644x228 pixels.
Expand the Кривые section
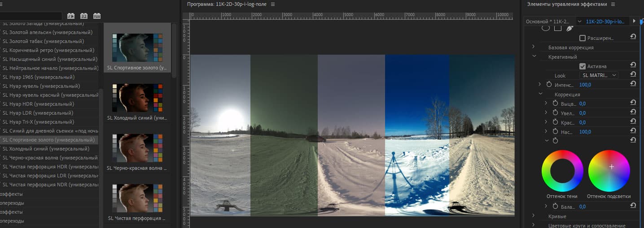coord(534,216)
